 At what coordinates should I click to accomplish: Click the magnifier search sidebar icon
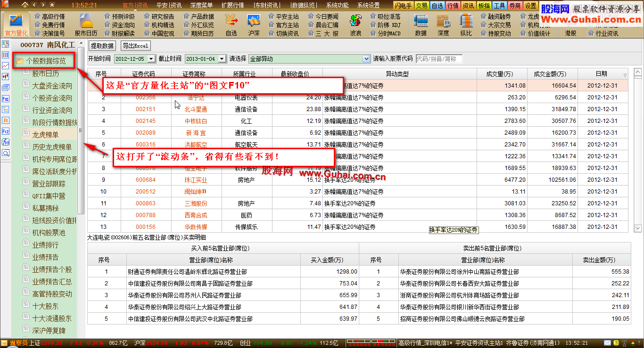(6, 153)
